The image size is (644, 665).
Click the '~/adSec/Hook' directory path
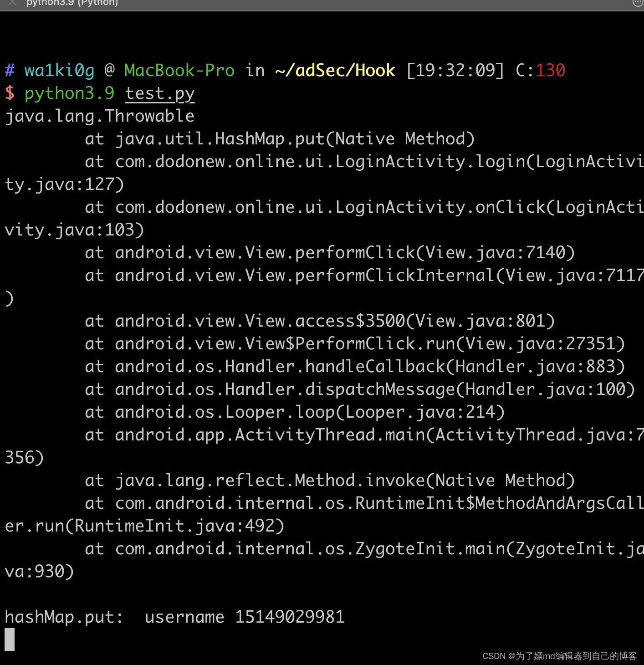(x=335, y=71)
